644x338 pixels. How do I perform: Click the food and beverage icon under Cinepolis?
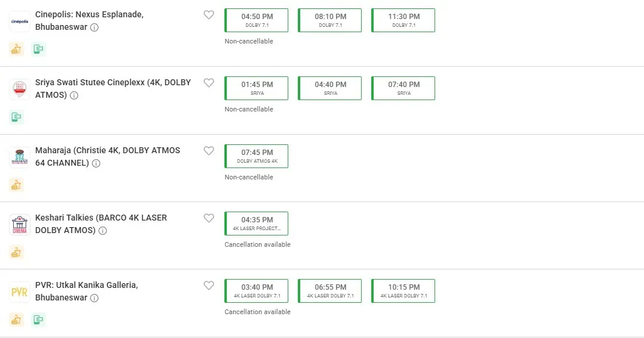coord(16,49)
